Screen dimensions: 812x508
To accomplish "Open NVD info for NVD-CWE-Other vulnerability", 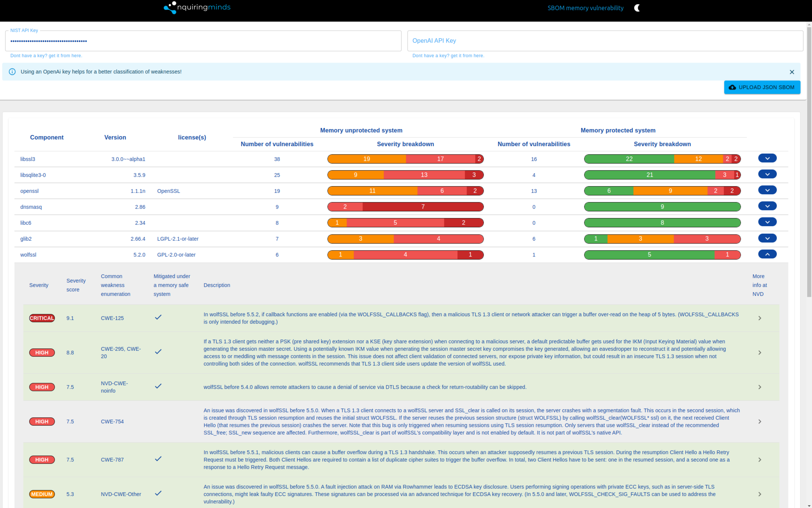I will click(x=760, y=494).
